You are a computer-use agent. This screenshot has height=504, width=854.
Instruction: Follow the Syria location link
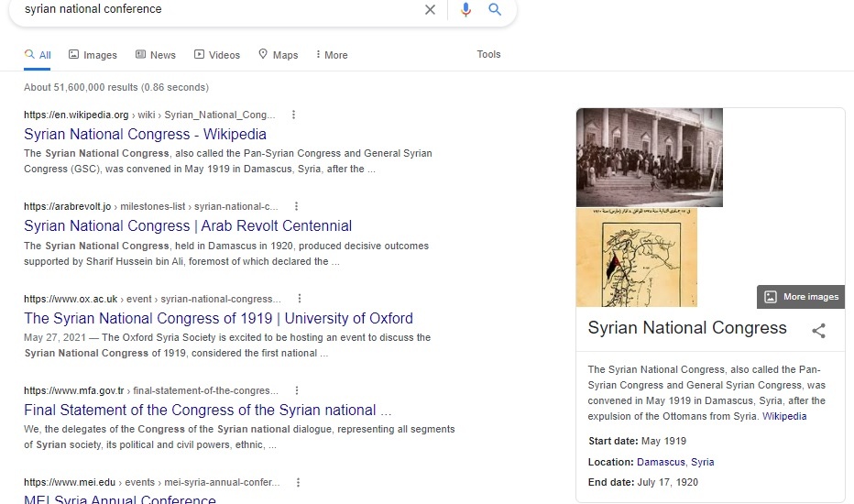(x=703, y=462)
